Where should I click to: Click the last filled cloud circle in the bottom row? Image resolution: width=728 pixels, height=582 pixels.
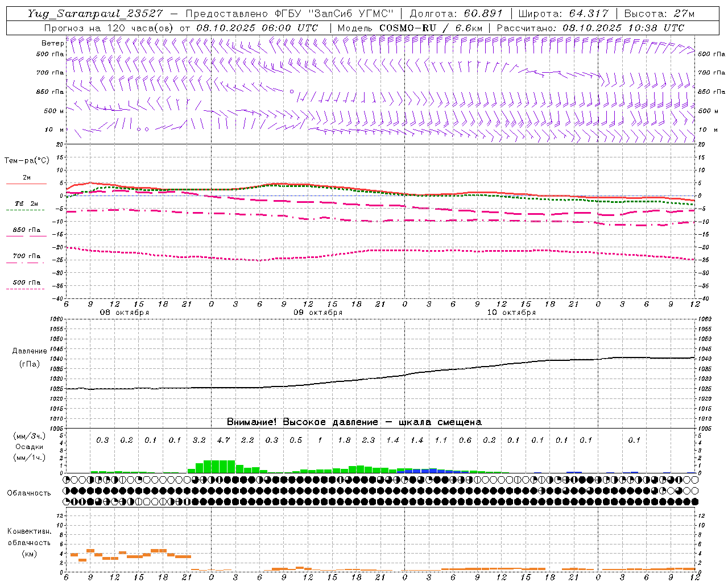coord(694,501)
